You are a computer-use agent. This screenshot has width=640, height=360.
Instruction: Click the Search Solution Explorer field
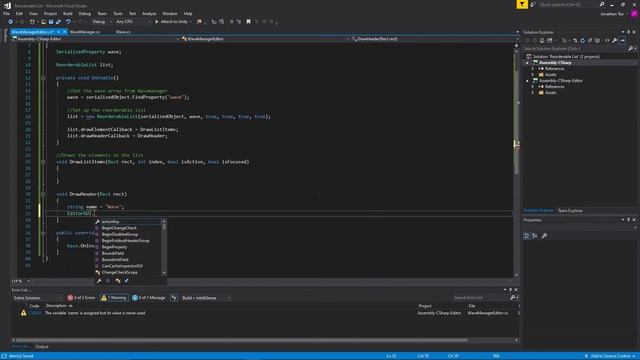pos(576,49)
